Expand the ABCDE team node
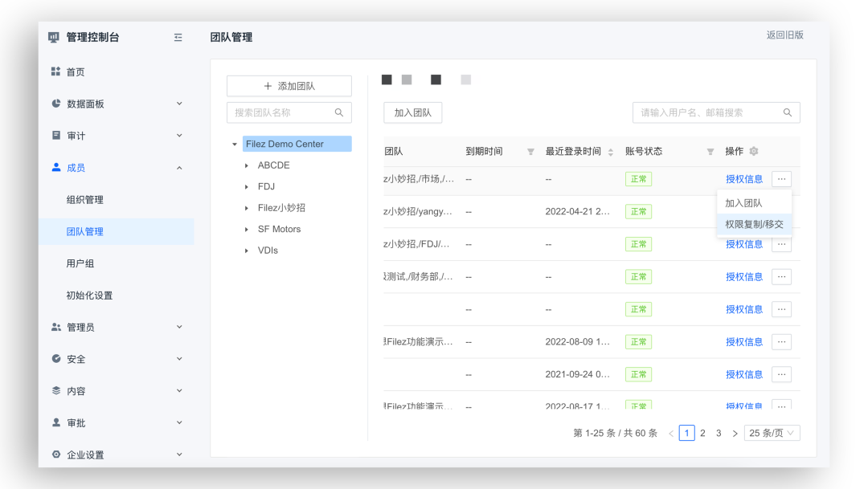The width and height of the screenshot is (868, 489). point(247,165)
